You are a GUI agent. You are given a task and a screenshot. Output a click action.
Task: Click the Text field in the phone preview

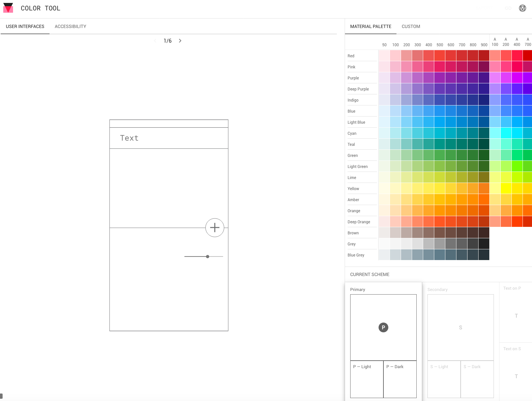click(129, 138)
